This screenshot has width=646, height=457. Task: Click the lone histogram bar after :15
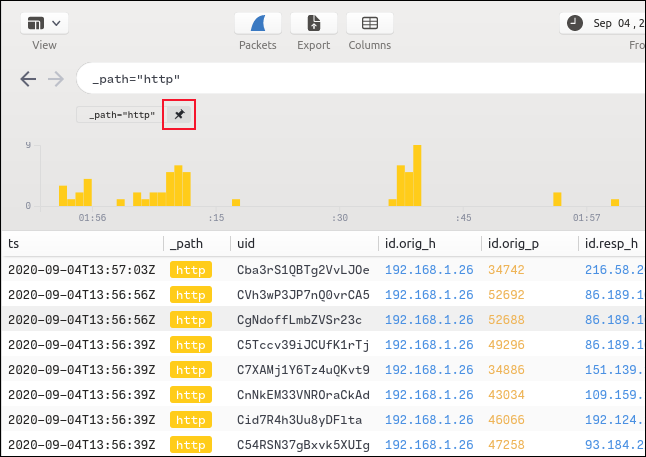click(236, 202)
